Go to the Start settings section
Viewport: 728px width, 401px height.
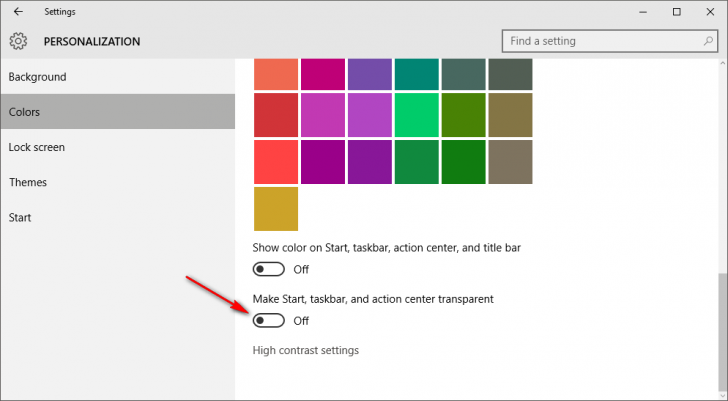20,217
